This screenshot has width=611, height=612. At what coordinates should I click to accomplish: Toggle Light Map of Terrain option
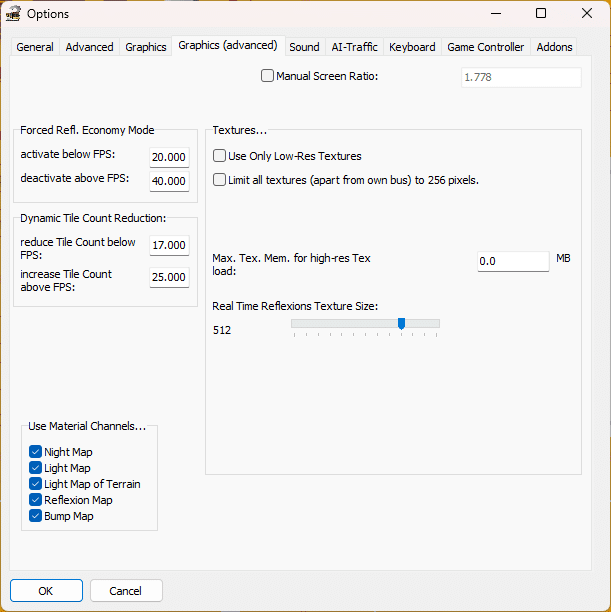click(x=36, y=484)
